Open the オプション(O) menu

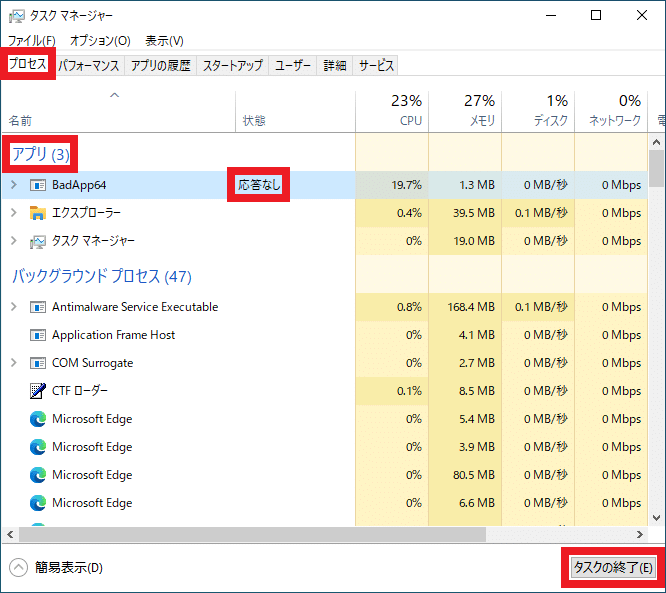[x=100, y=41]
